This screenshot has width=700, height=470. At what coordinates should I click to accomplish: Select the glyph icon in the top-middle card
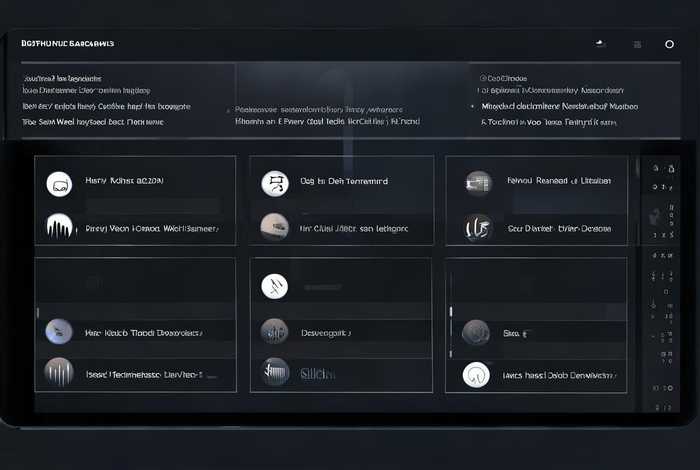tap(274, 182)
